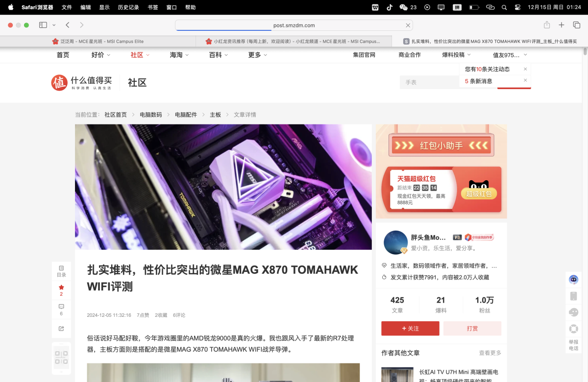Screen dimensions: 588x382
Task: Open the Apple menu
Action: (x=11, y=7)
